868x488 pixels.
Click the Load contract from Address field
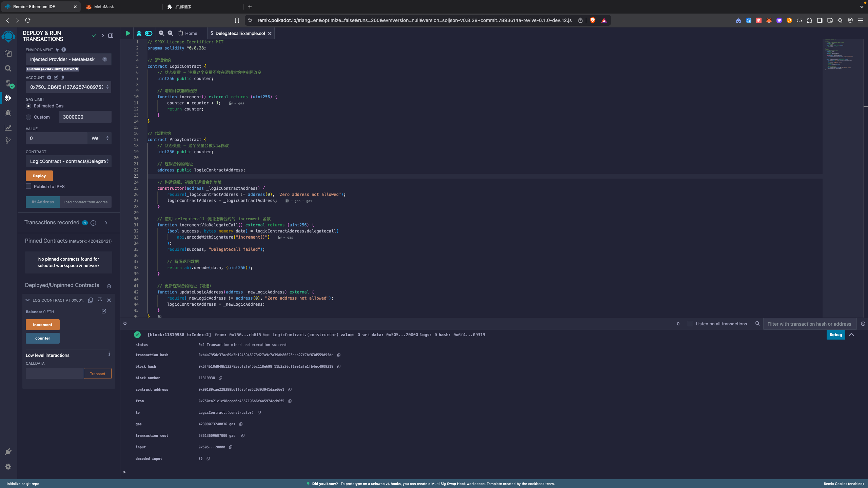(x=86, y=202)
